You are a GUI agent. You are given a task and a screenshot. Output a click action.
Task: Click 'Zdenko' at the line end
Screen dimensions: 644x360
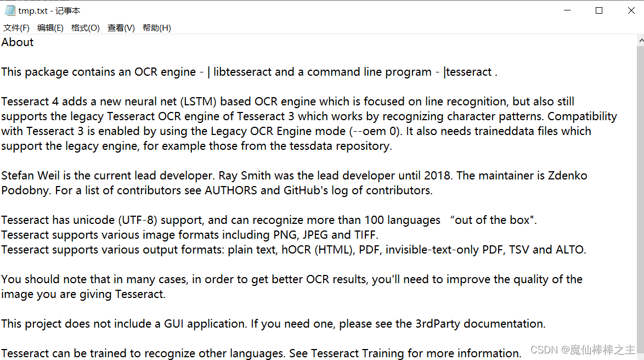pos(568,176)
